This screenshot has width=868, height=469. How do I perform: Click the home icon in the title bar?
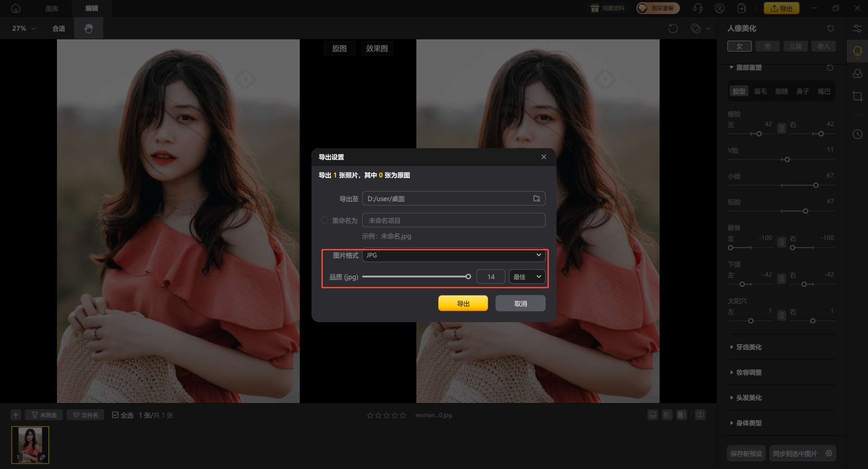click(16, 8)
